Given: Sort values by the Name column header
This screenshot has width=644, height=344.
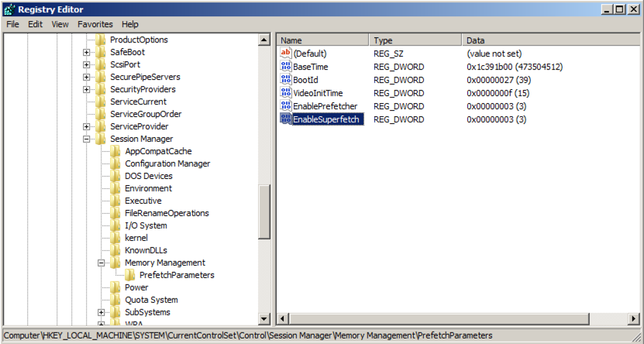Looking at the screenshot, I should coord(323,40).
